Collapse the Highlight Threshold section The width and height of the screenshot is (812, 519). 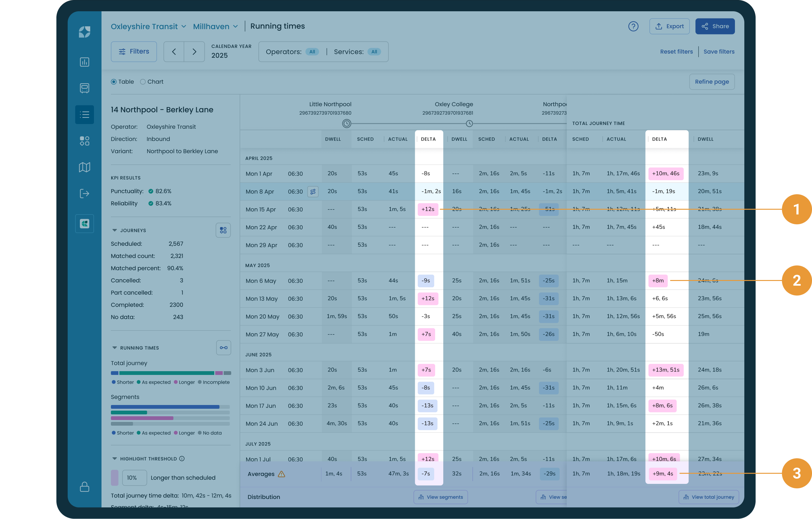click(x=114, y=459)
